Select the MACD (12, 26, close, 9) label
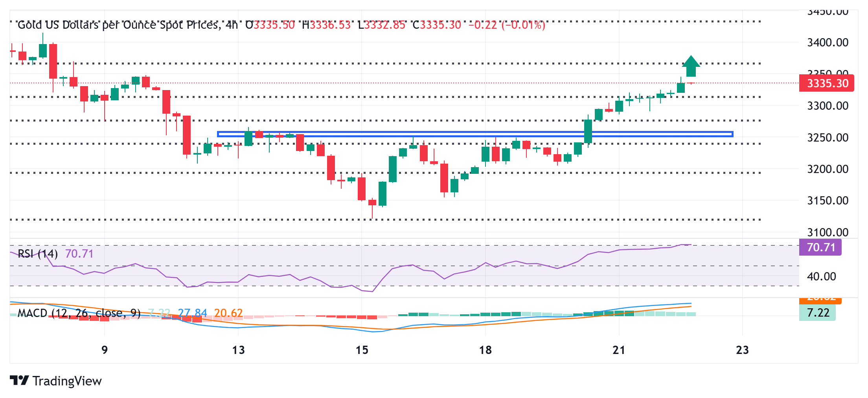The height and width of the screenshot is (398, 868). (x=79, y=313)
